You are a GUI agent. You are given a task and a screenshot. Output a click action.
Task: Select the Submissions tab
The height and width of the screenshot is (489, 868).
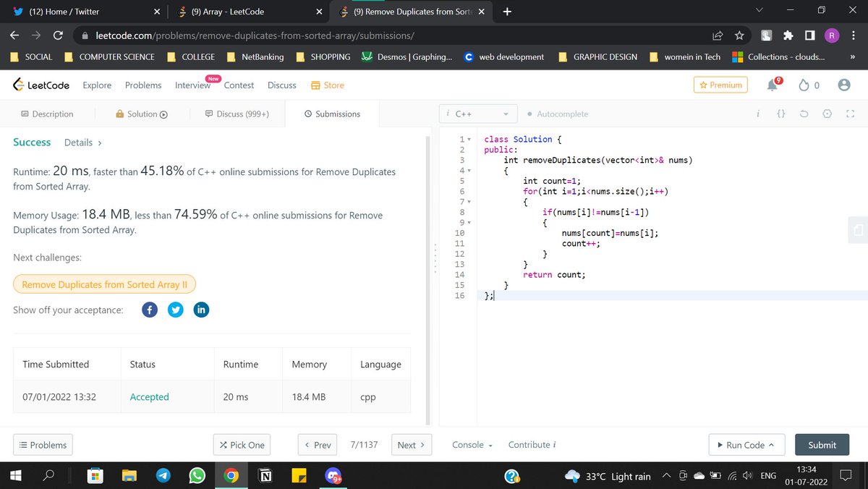[332, 114]
